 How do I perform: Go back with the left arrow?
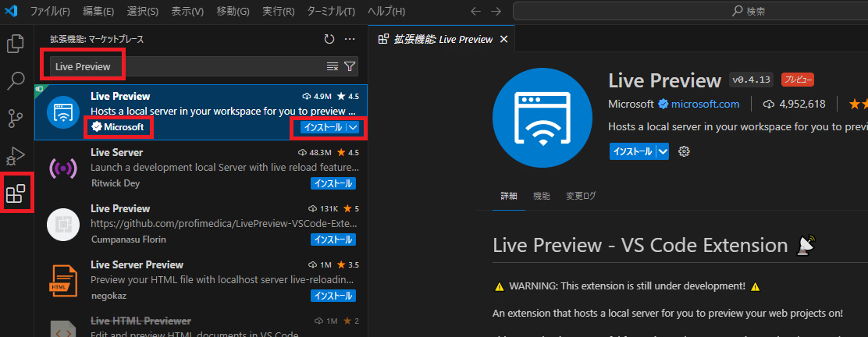tap(475, 11)
